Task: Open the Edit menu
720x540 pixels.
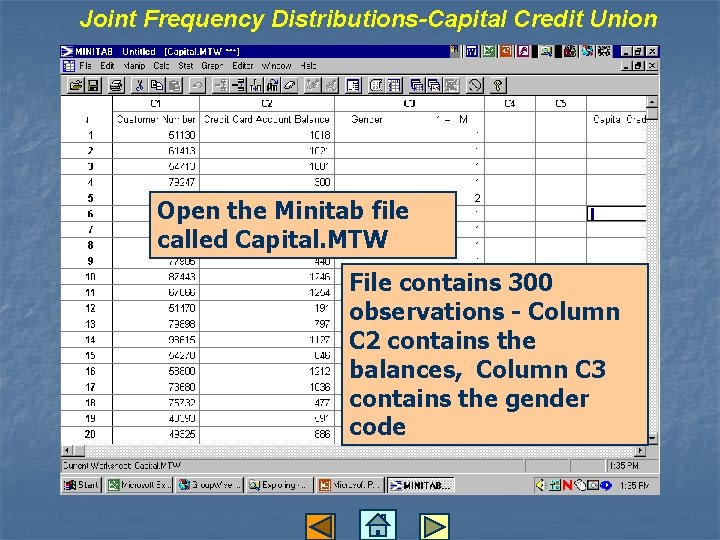Action: (107, 66)
